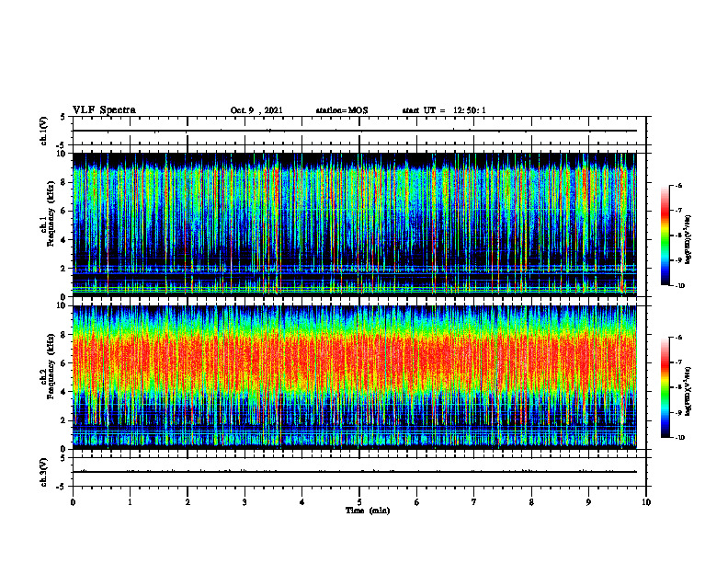Click the "station=MOS" header label
This screenshot has height=563, width=728.
click(342, 110)
